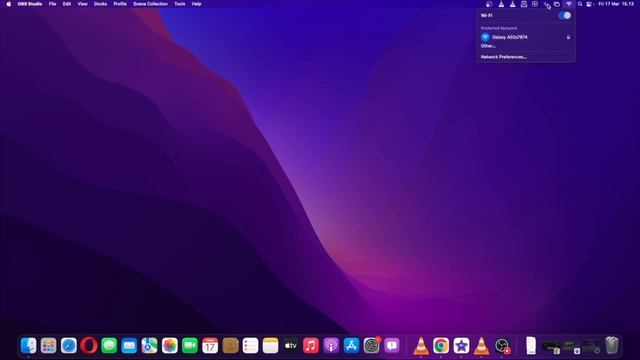Open the Help menu
Image resolution: width=640 pixels, height=360 pixels.
click(x=197, y=4)
